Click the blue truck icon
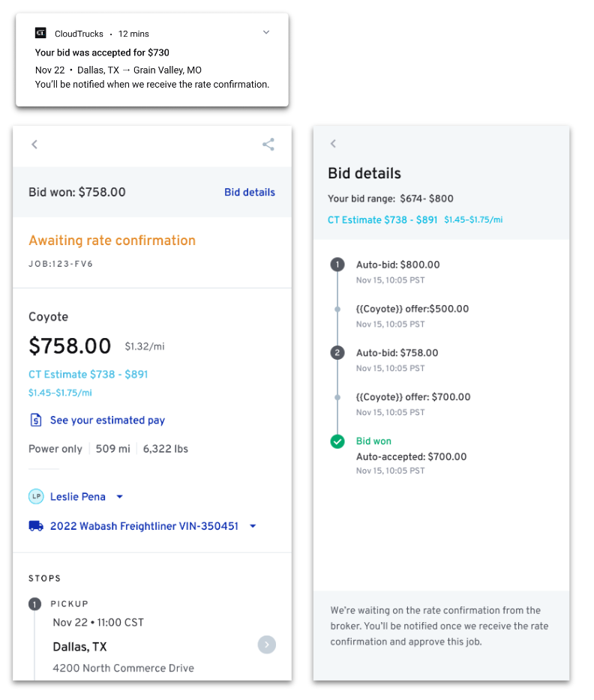This screenshot has height=700, width=594. (x=36, y=526)
